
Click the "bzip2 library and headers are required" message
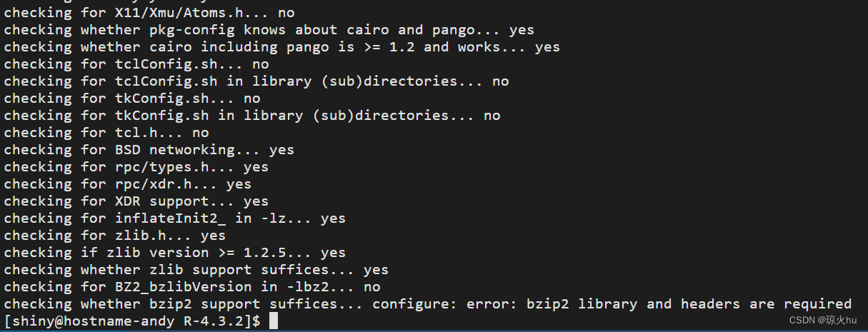pos(714,304)
